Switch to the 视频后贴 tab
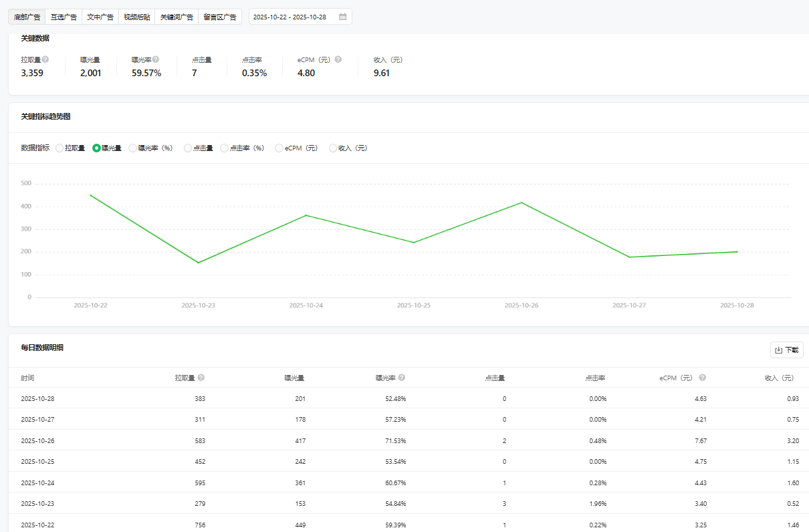Image resolution: width=809 pixels, height=532 pixels. (x=136, y=17)
